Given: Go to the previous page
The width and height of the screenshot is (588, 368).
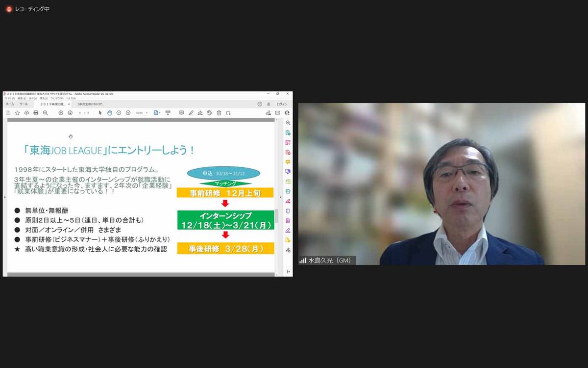Looking at the screenshot, I should [61, 113].
